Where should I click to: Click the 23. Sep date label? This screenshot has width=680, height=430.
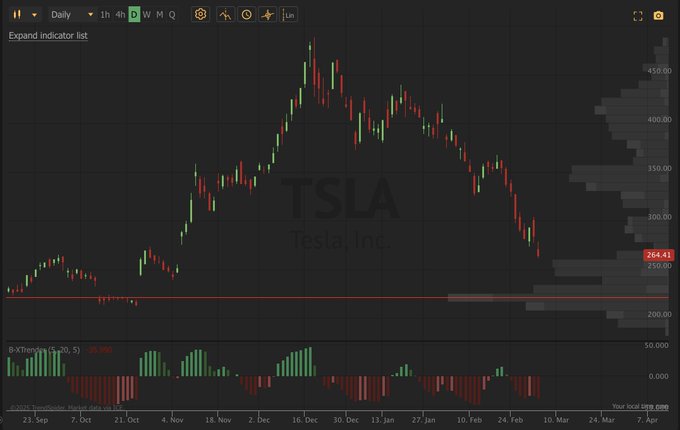[x=36, y=420]
